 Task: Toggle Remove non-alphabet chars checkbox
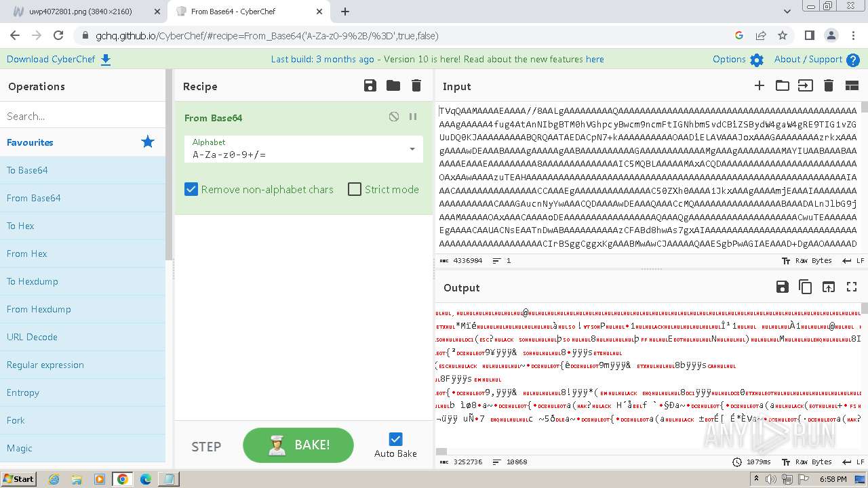coord(191,189)
